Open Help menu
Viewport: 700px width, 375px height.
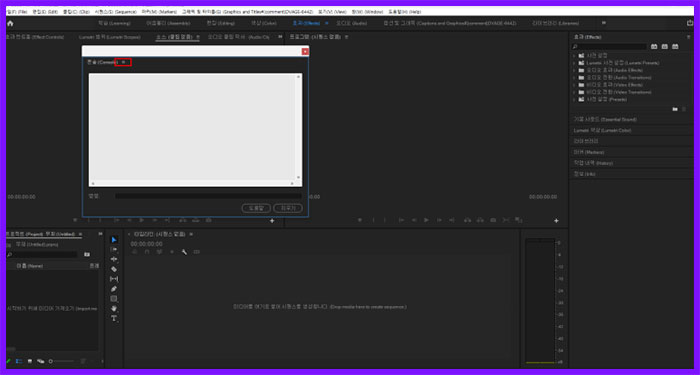pyautogui.click(x=404, y=12)
